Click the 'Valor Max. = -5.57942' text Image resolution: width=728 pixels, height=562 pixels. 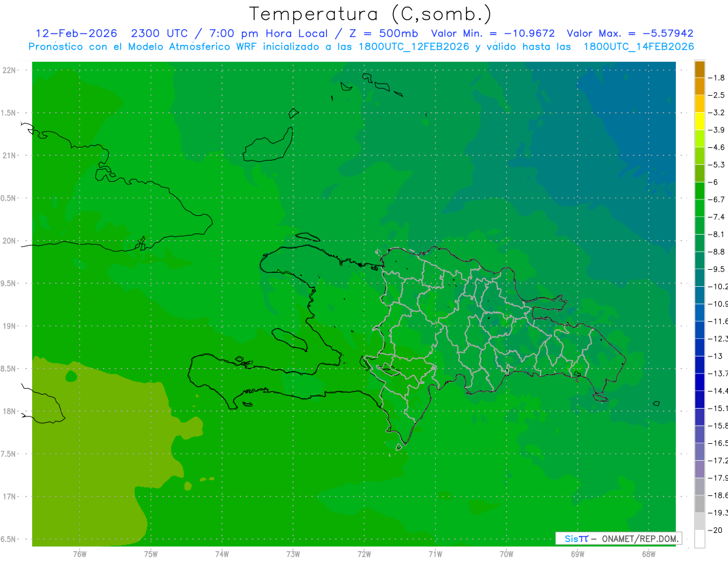(x=630, y=33)
